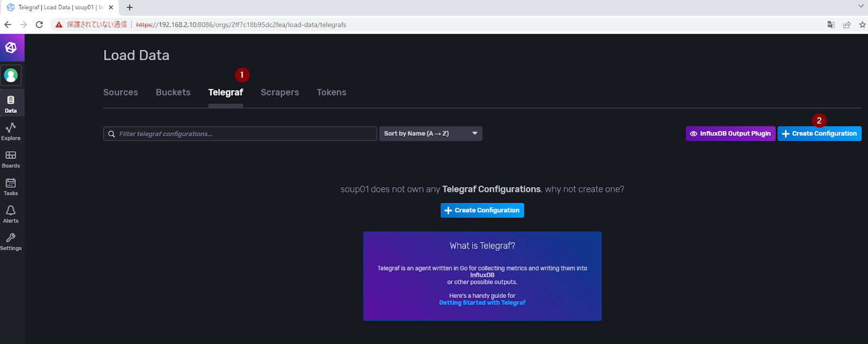Close the Telegraf browser tab
Screen dimensions: 868x344
(111, 8)
